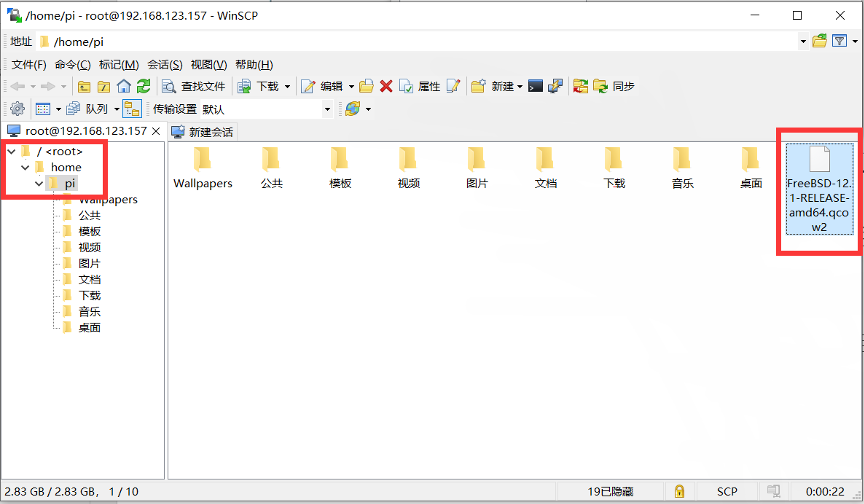The height and width of the screenshot is (504, 864).
Task: Click SCP protocol label in status bar
Action: point(727,491)
